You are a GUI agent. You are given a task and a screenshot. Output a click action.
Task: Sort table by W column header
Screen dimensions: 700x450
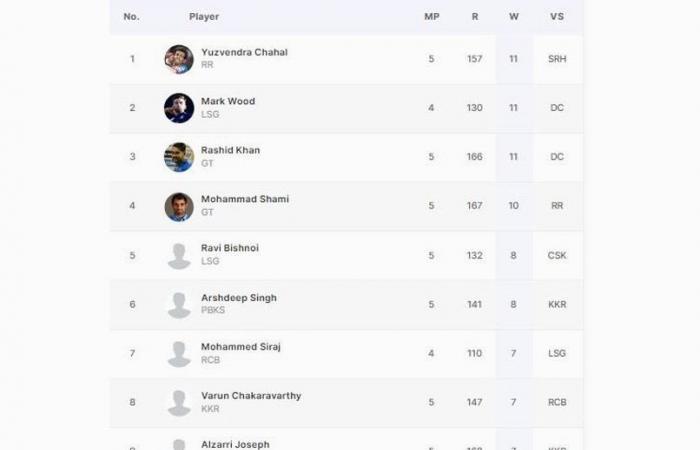point(514,17)
